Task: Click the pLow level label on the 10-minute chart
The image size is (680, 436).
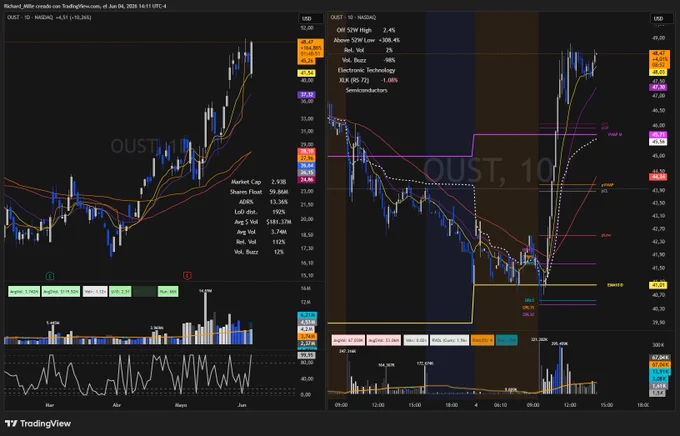Action: (606, 235)
